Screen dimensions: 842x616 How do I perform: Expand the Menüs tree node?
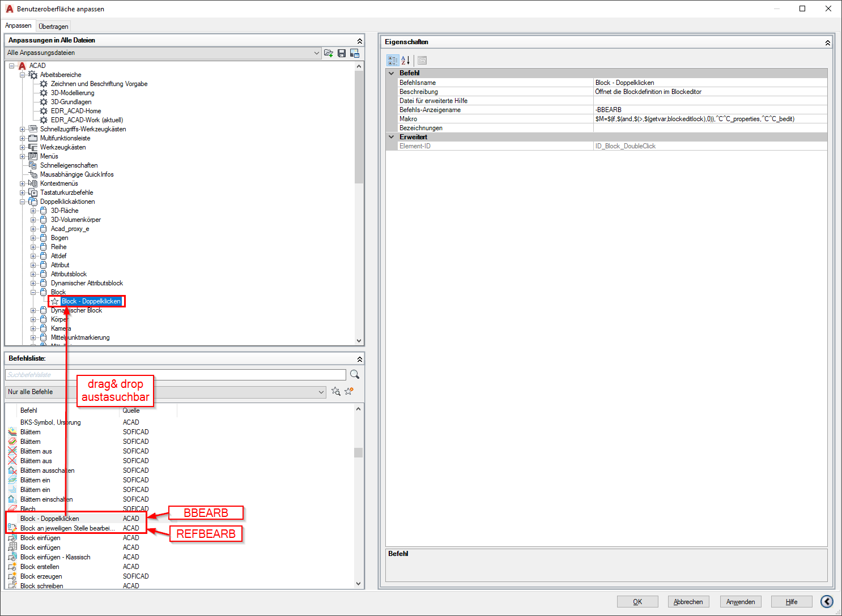coord(23,156)
